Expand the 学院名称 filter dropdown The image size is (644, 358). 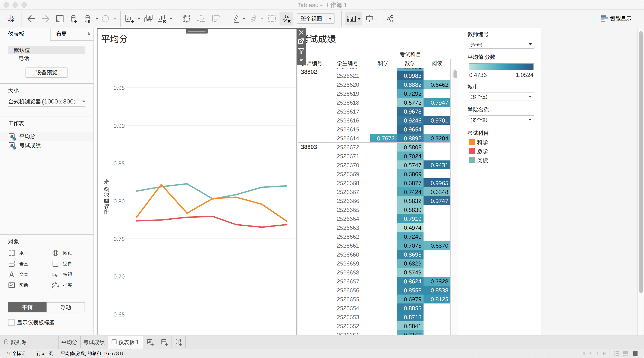tap(530, 120)
